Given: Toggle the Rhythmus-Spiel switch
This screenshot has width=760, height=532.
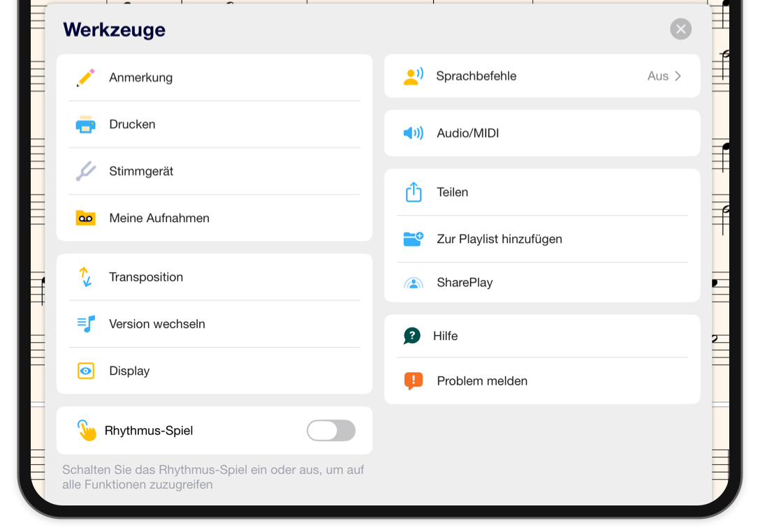Looking at the screenshot, I should point(331,430).
